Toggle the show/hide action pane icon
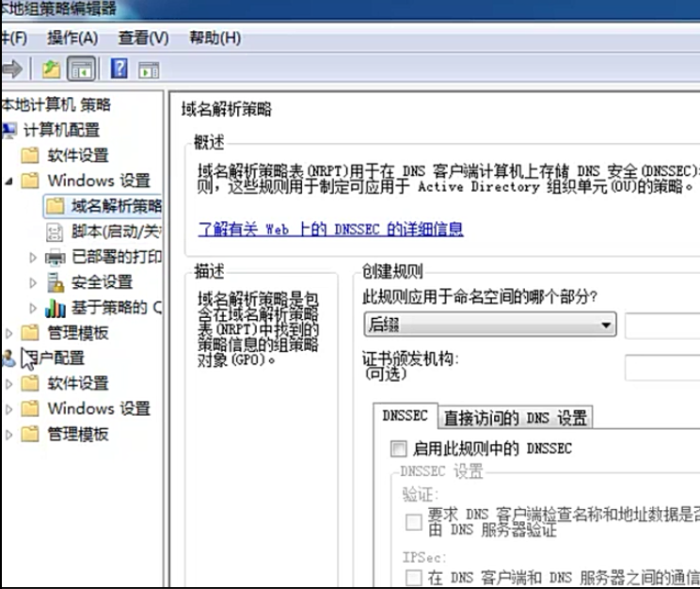This screenshot has width=700, height=589. [149, 71]
